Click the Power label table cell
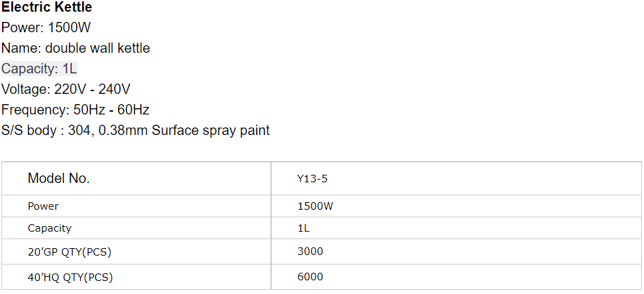The height and width of the screenshot is (294, 644). (136, 206)
